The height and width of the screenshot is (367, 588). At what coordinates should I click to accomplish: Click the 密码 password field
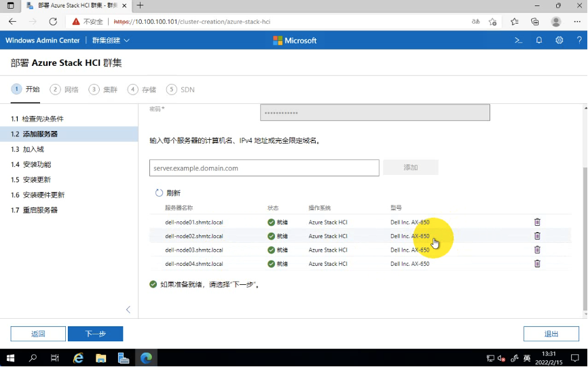(375, 113)
